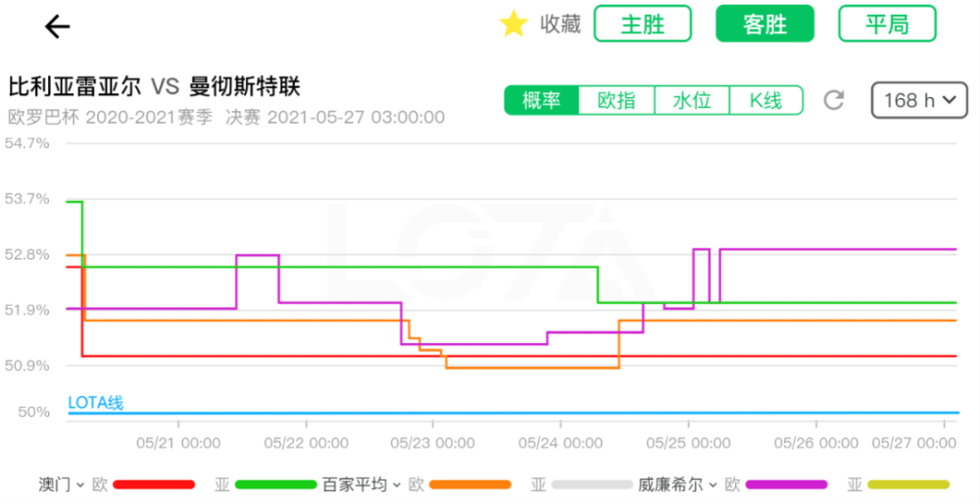Toggle the purple 威廉希尔 欧 line swatch
980x504 pixels.
tap(786, 484)
